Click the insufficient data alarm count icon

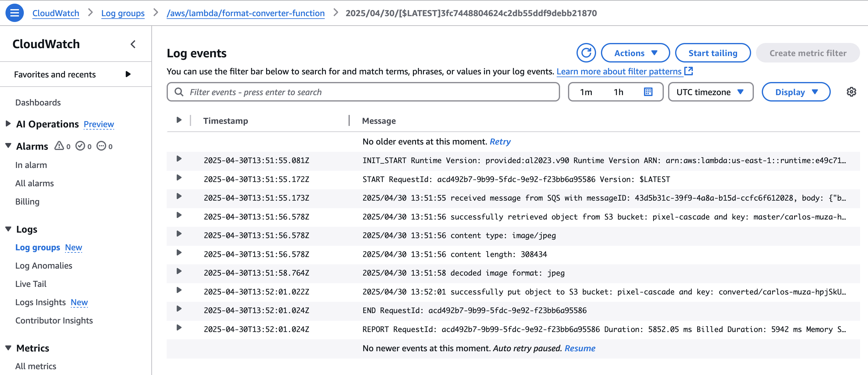pyautogui.click(x=101, y=146)
